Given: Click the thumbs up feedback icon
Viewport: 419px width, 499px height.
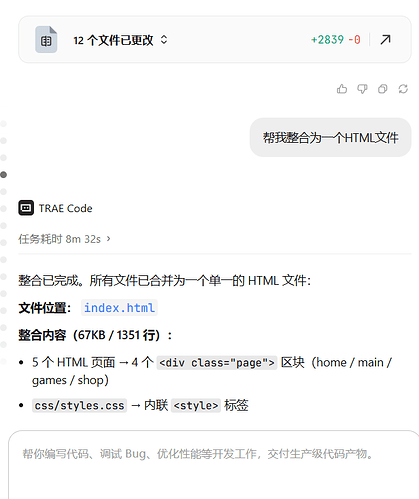Looking at the screenshot, I should [x=342, y=89].
